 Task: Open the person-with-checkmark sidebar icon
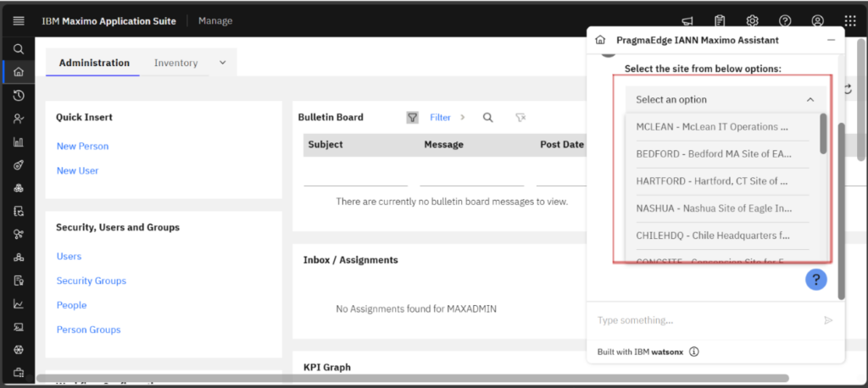coord(19,119)
